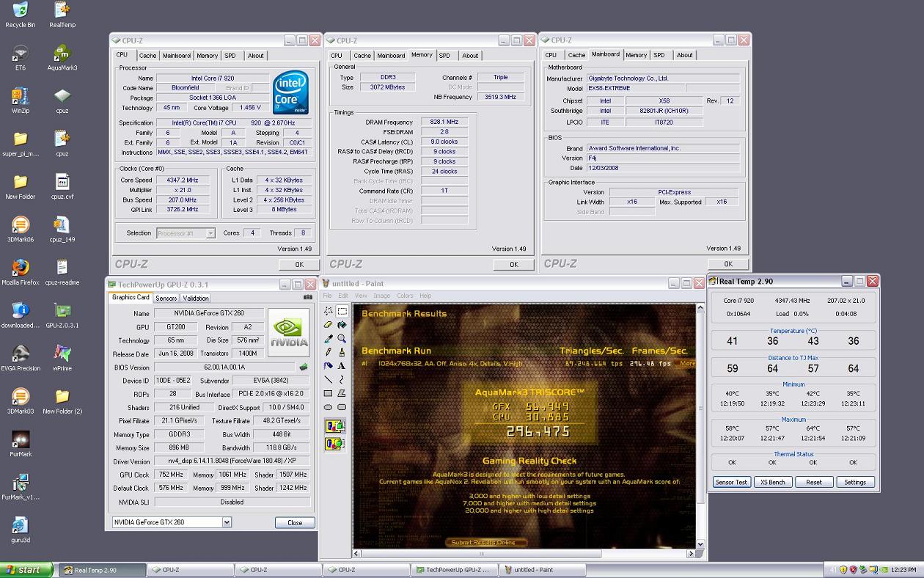The height and width of the screenshot is (578, 924).
Task: Select the opaque selection option in Paint
Action: pos(335,426)
